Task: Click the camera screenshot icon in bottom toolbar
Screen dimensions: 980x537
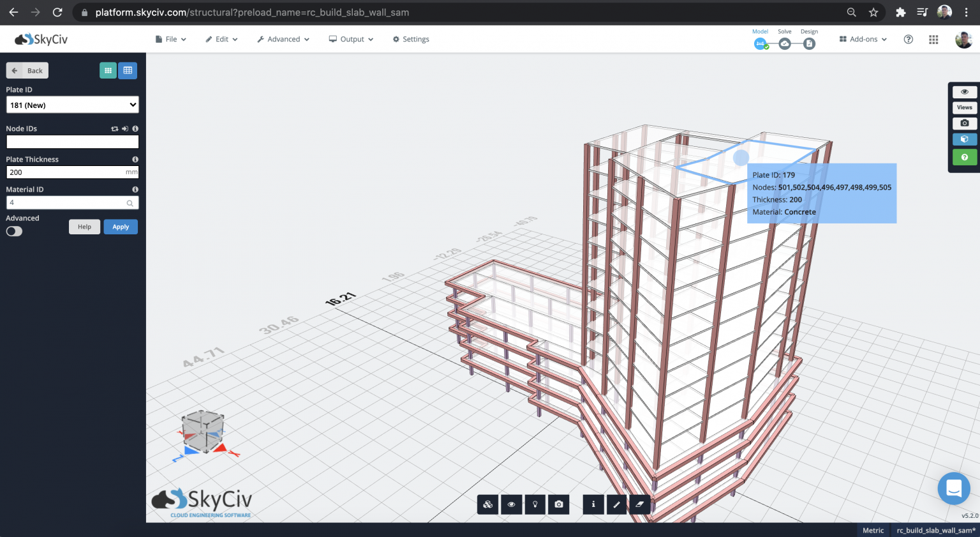Action: click(x=558, y=504)
